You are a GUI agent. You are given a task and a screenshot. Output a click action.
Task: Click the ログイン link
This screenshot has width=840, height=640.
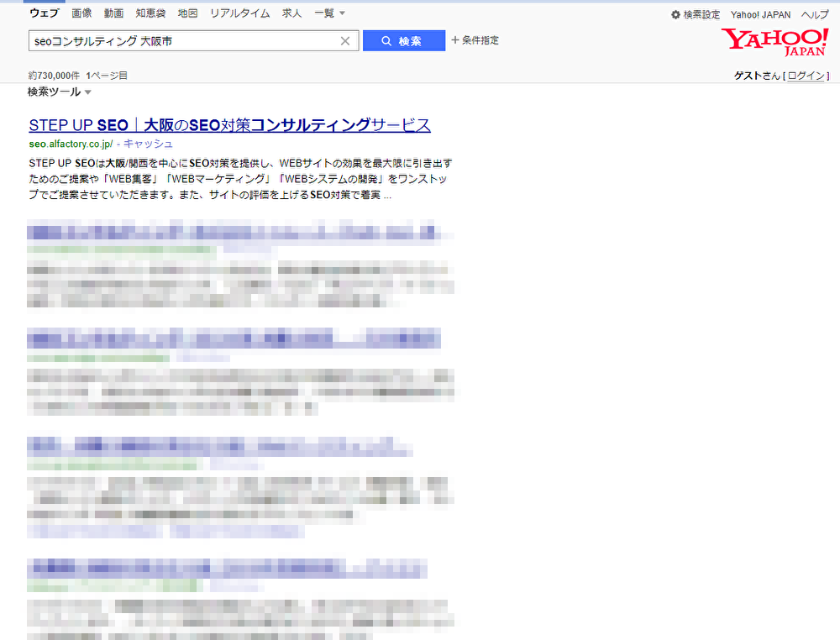coord(806,76)
